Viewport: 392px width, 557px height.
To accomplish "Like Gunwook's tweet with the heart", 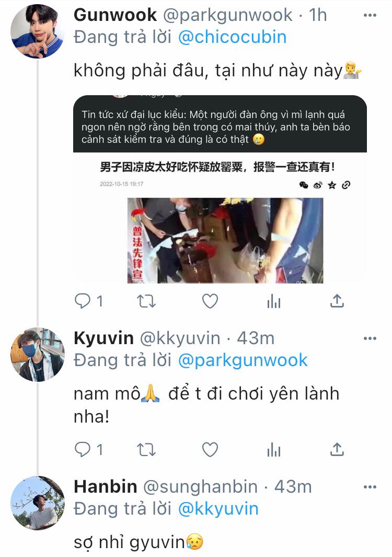I will pyautogui.click(x=210, y=301).
